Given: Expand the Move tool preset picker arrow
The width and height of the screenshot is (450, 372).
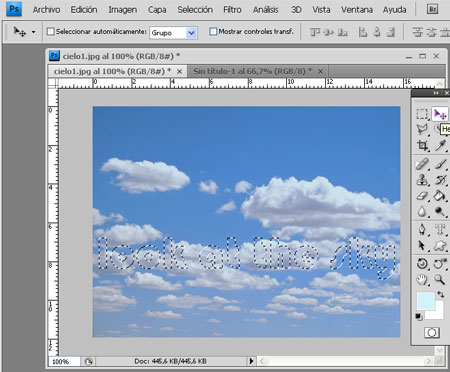Looking at the screenshot, I should point(33,32).
